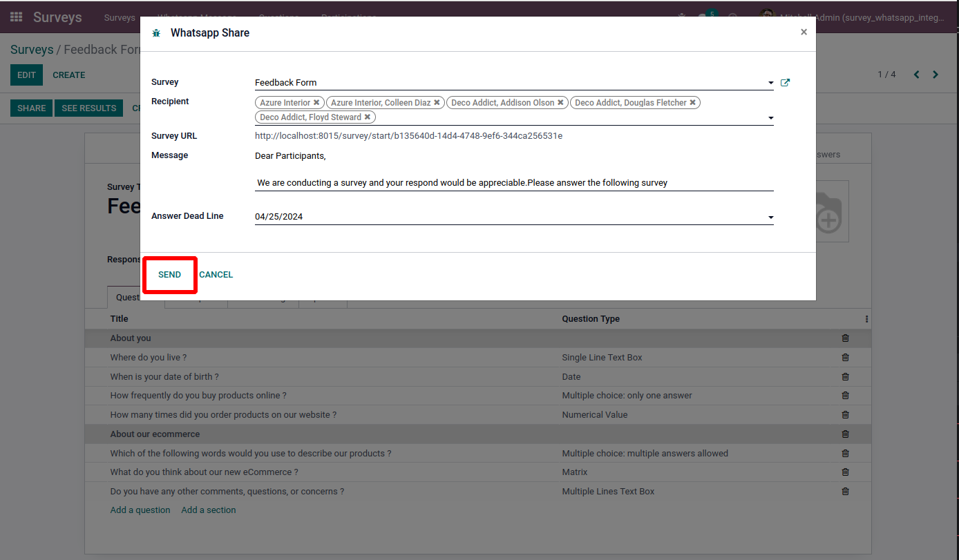Open the apps grid menu
This screenshot has height=560, width=959.
coord(16,17)
